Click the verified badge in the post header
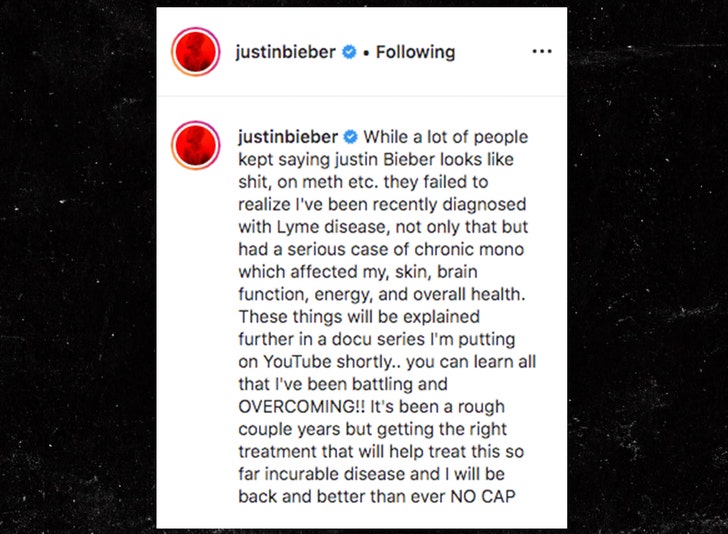 coord(349,52)
